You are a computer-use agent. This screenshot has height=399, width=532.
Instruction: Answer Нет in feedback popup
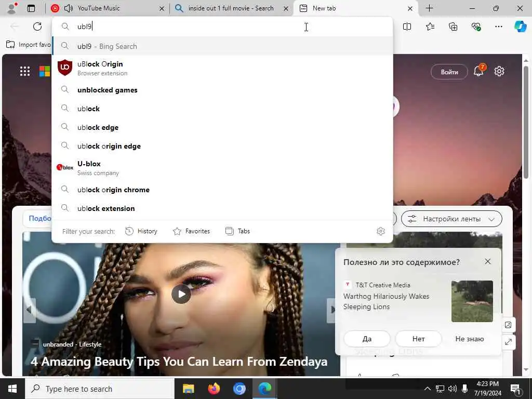click(418, 339)
